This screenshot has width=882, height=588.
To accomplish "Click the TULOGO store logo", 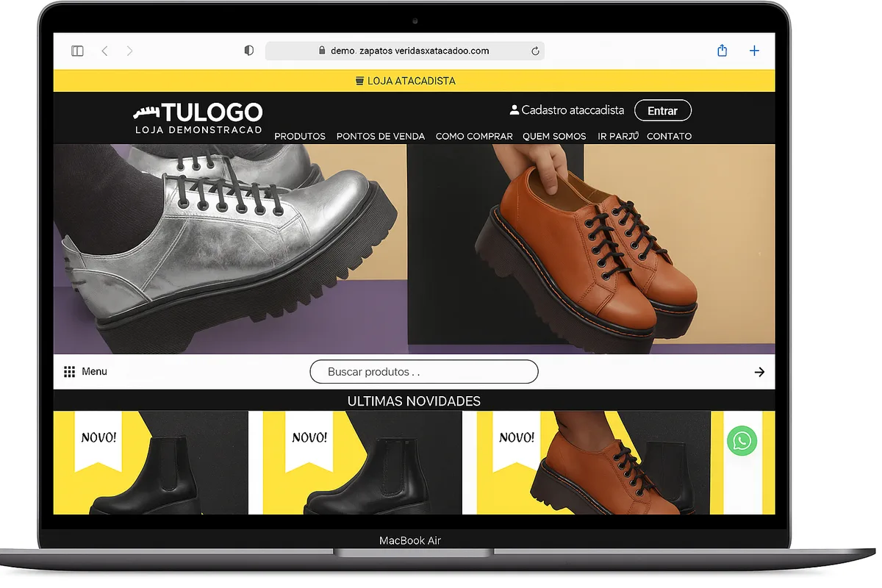I will 198,117.
